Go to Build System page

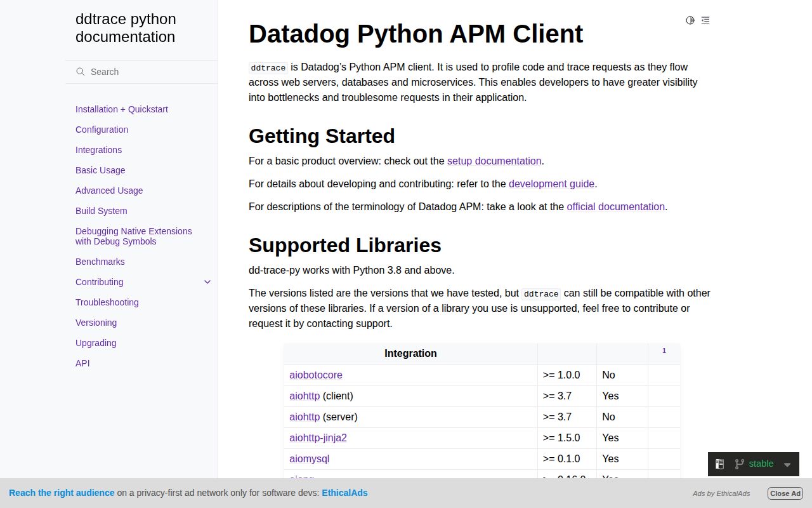tap(101, 211)
